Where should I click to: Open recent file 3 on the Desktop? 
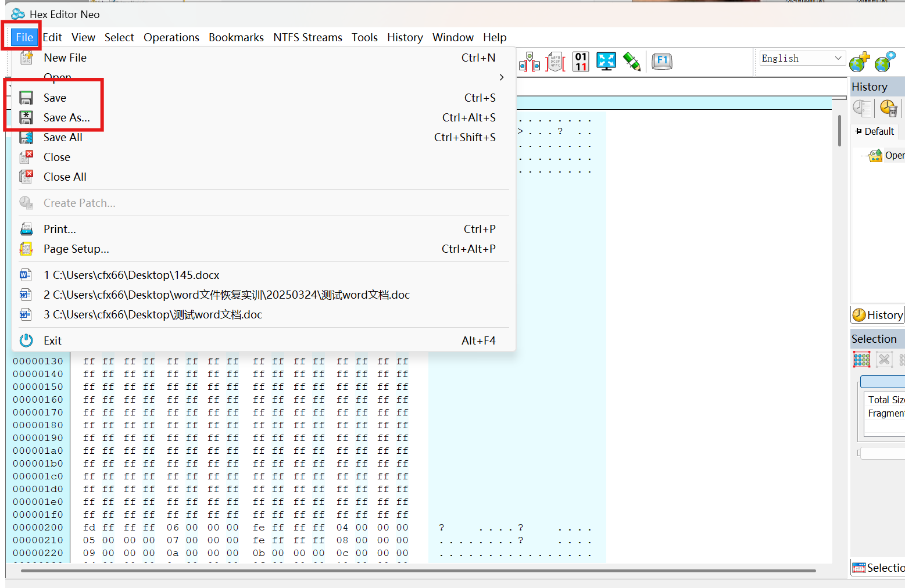264,314
